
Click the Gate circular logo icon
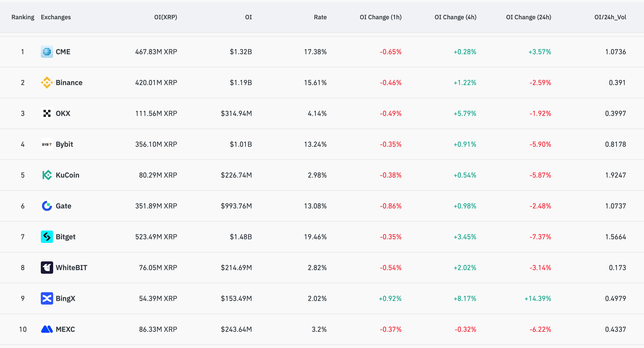(x=47, y=206)
